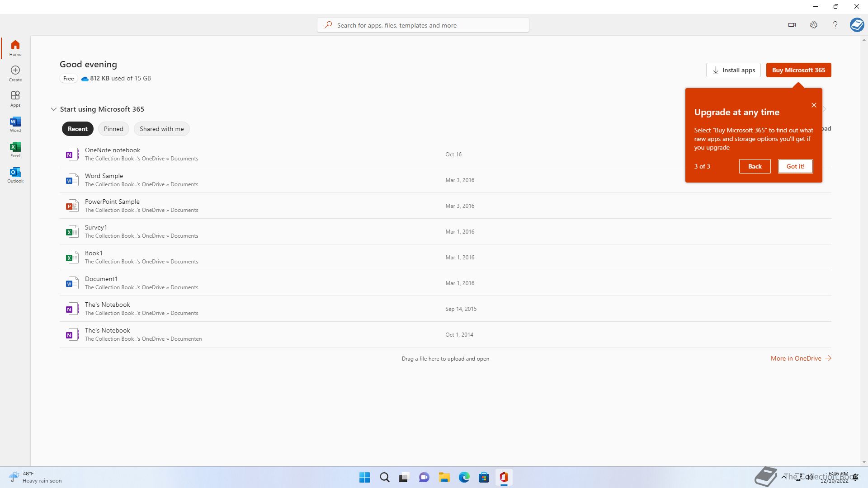The width and height of the screenshot is (868, 488).
Task: Click the Meet Now camera icon
Action: click(792, 25)
